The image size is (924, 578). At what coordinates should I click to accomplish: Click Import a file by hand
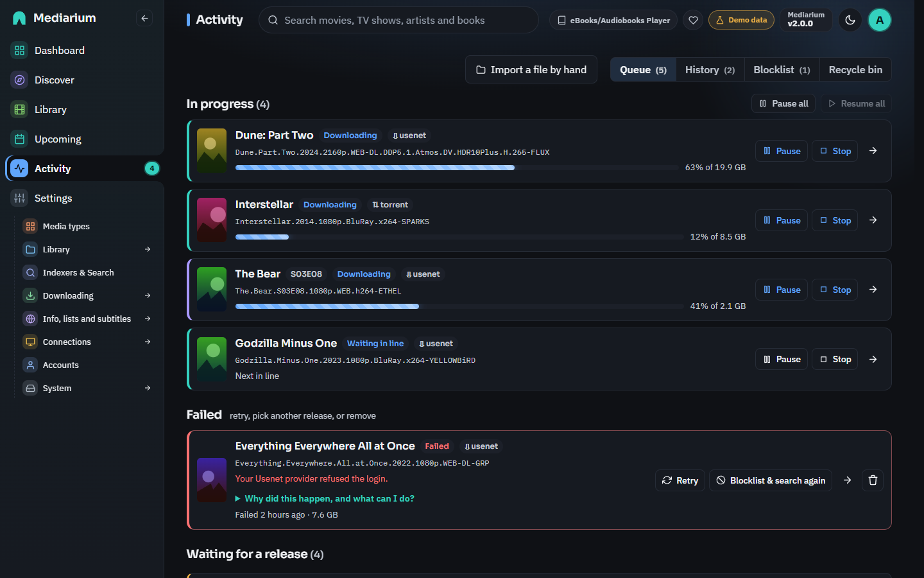(x=531, y=69)
